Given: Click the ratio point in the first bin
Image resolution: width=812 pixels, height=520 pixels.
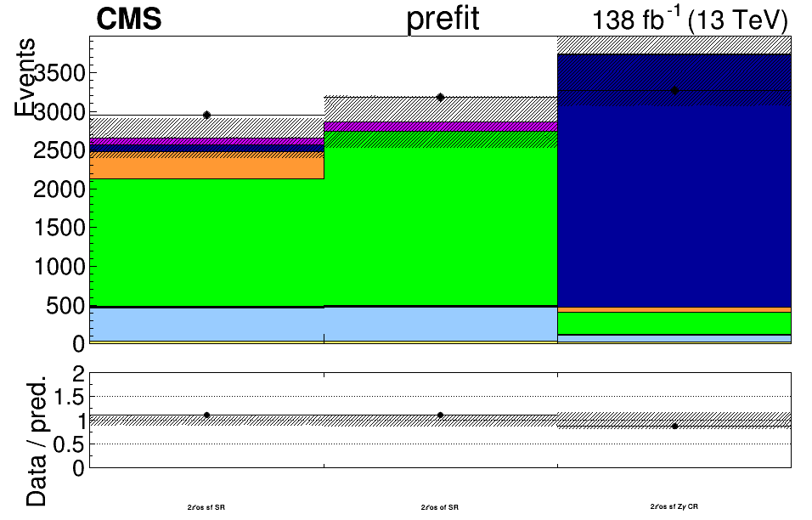Looking at the screenshot, I should coord(206,415).
